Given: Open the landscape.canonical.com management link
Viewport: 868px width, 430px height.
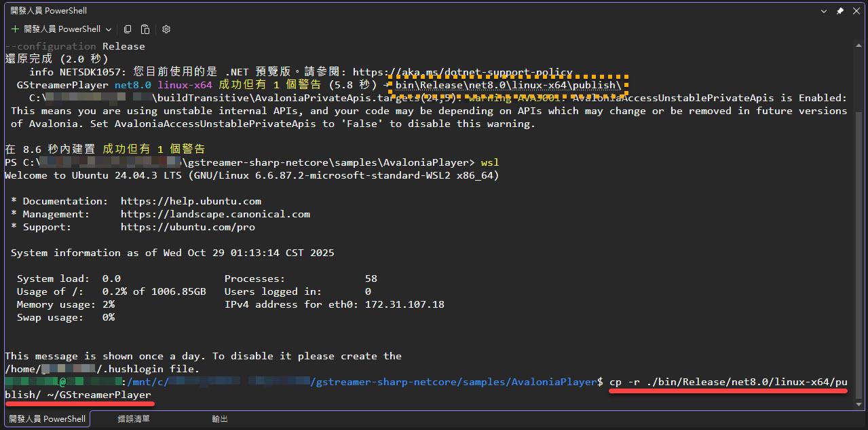Looking at the screenshot, I should click(215, 214).
